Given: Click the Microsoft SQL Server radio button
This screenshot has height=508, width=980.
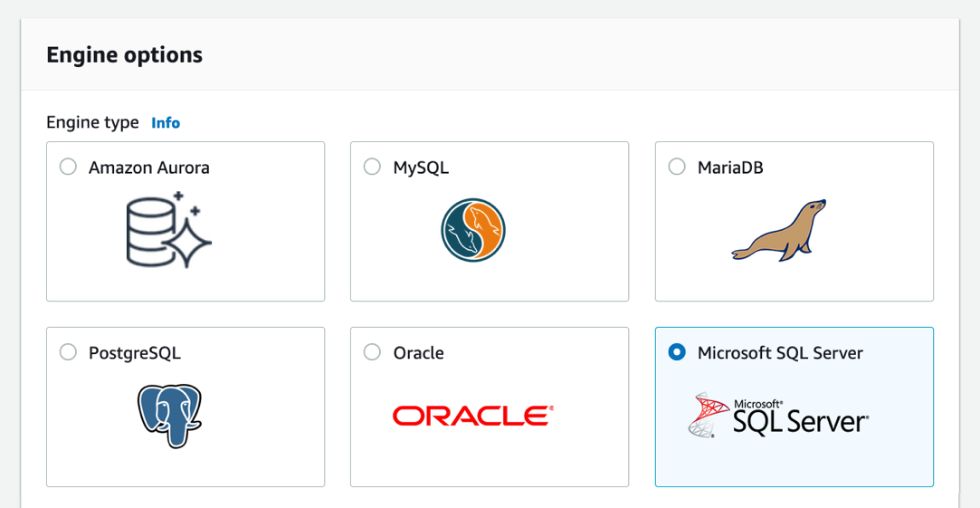Looking at the screenshot, I should point(677,352).
